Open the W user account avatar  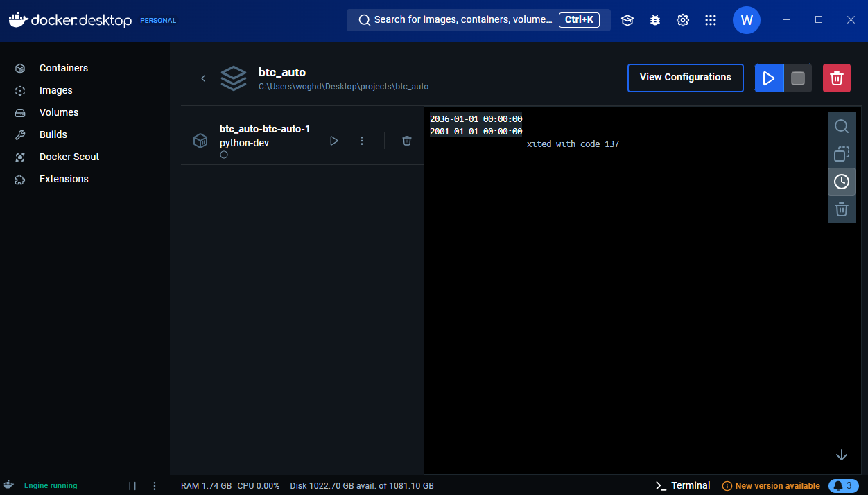pos(747,20)
